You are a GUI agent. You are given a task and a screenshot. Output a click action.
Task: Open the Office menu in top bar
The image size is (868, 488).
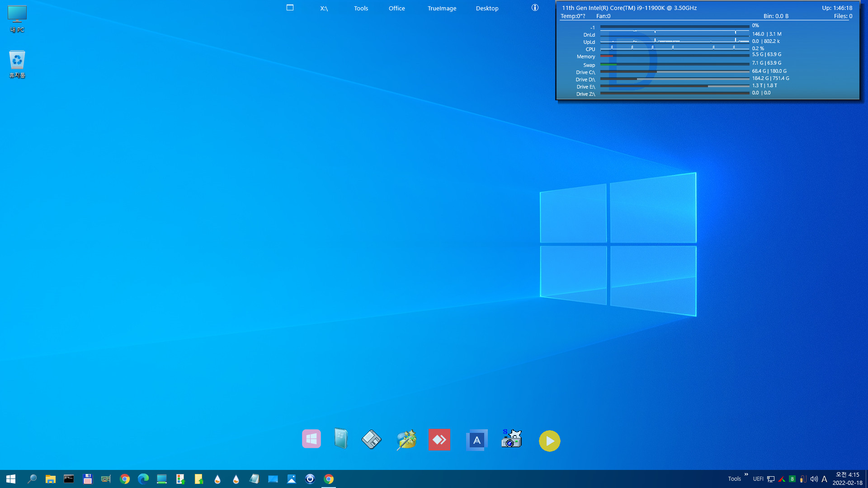pyautogui.click(x=397, y=9)
